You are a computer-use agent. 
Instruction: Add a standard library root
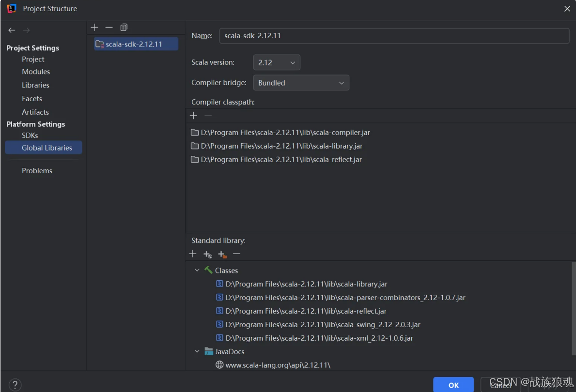pos(193,254)
